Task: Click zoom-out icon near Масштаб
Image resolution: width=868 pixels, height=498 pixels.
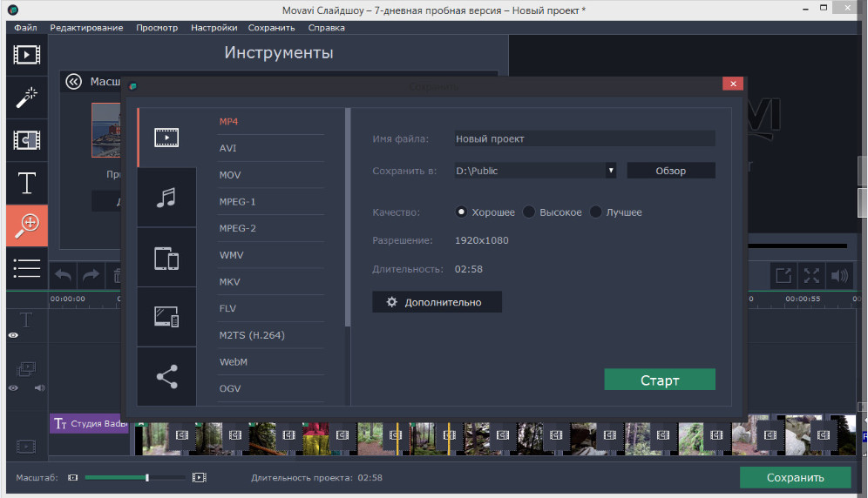Action: (x=72, y=477)
